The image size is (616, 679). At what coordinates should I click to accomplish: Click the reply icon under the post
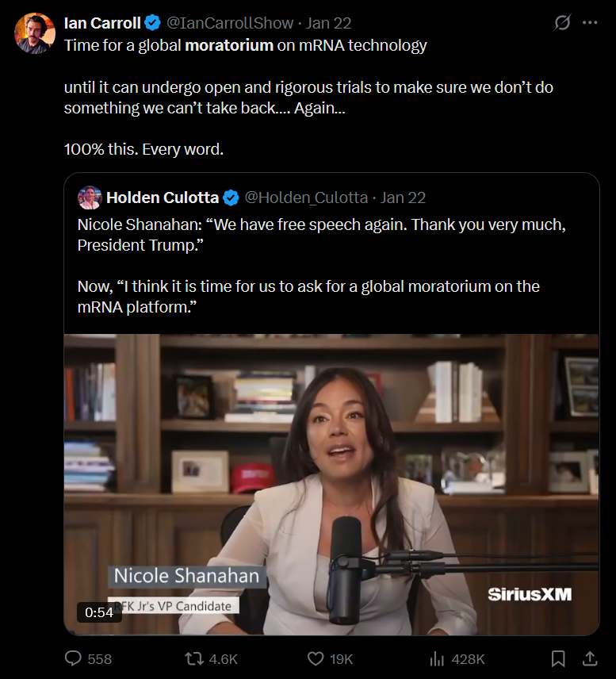(x=74, y=658)
